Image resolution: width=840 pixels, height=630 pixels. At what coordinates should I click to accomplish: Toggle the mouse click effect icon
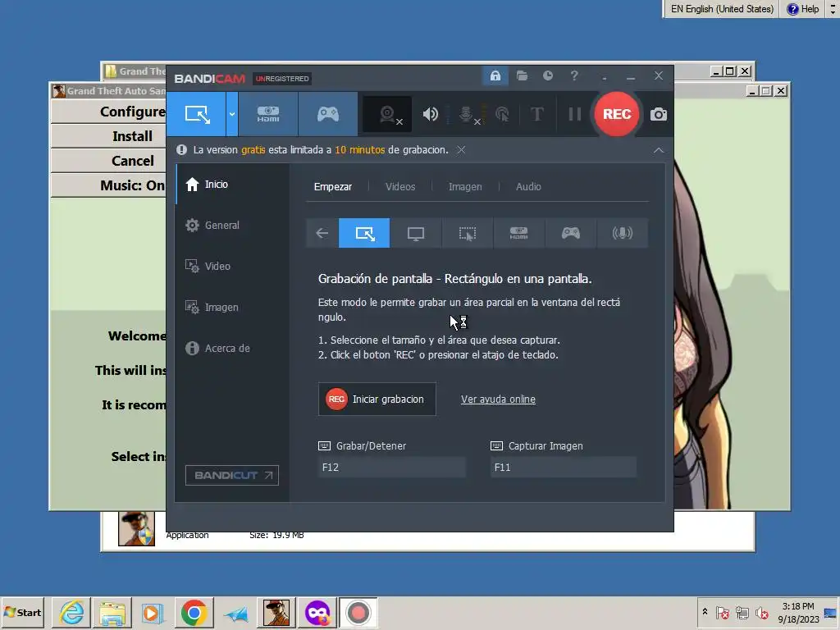(502, 114)
